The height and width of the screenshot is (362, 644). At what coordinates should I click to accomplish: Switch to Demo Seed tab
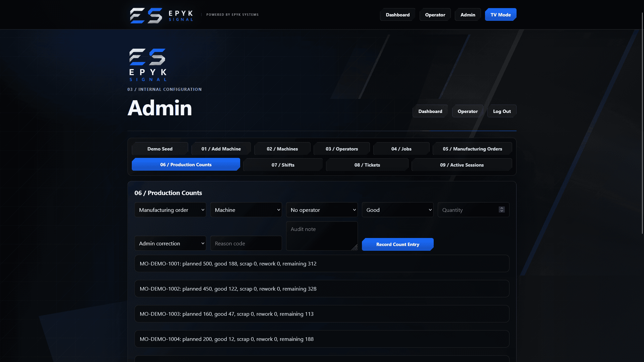coord(160,149)
